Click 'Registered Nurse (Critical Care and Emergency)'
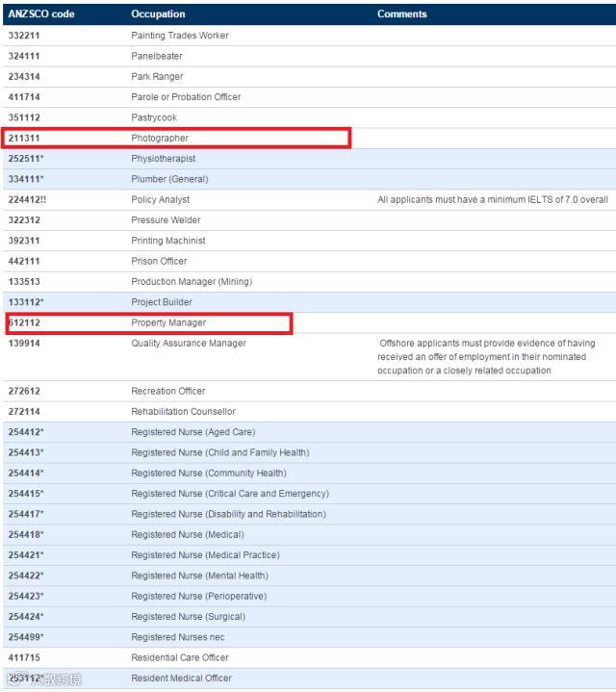 tap(230, 494)
